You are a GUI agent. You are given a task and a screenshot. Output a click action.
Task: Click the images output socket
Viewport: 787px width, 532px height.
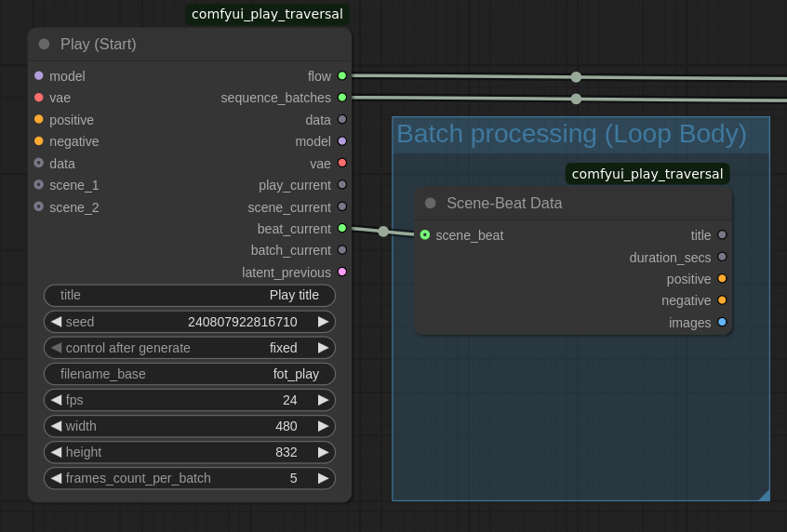[x=722, y=322]
